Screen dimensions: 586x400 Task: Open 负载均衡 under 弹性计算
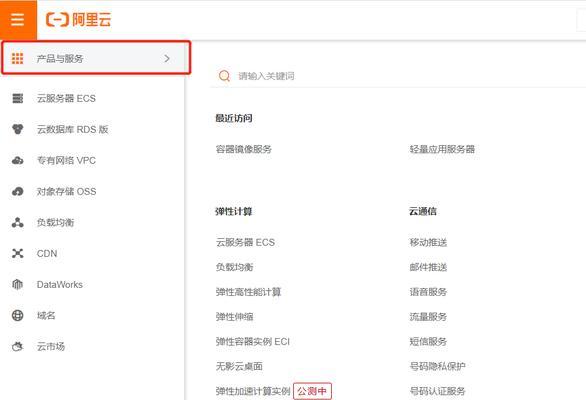tap(234, 267)
